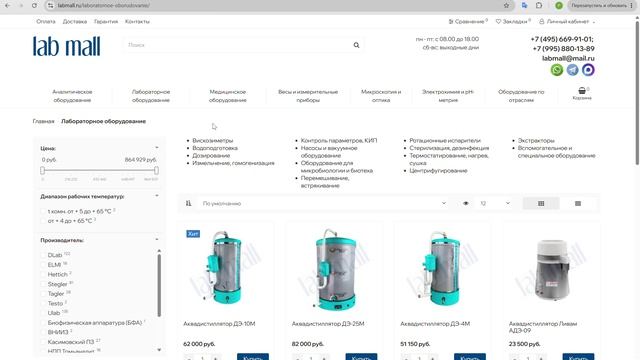The height and width of the screenshot is (360, 640).
Task: Open Центрифугирование category link
Action: point(438,171)
